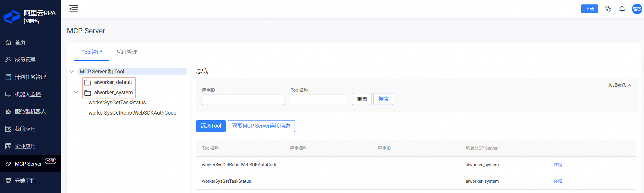644x193 pixels.
Task: Collapse the MCP Server 和 Tool tree root
Action: pos(72,72)
